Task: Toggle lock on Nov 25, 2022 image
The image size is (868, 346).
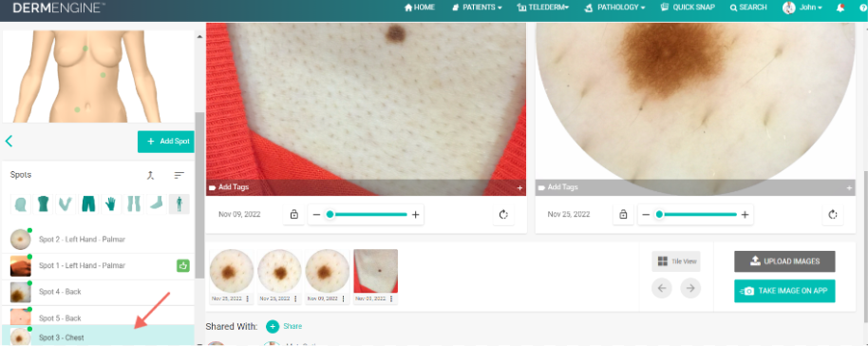Action: [623, 215]
